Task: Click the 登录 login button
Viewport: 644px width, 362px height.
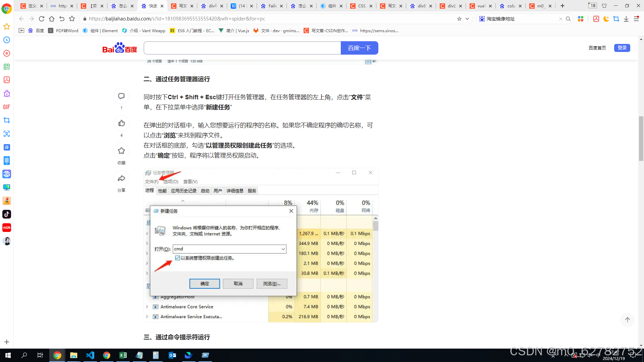Action: coord(622,48)
